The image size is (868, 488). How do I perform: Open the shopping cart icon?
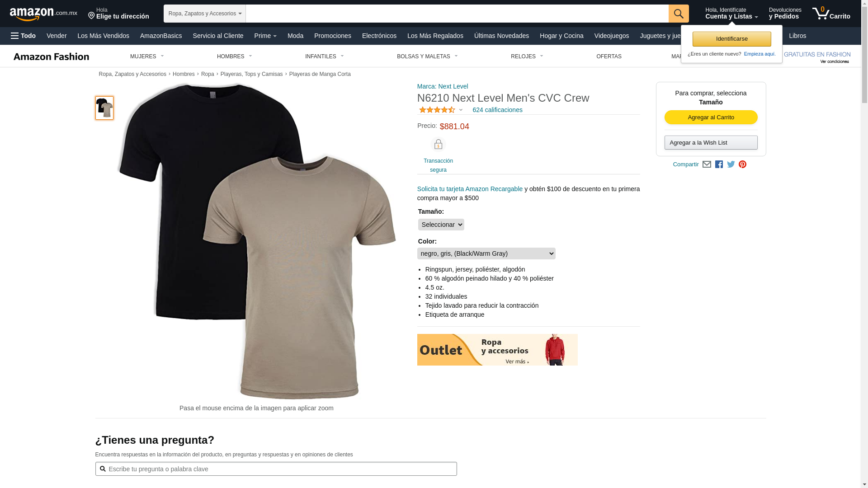[x=831, y=13]
